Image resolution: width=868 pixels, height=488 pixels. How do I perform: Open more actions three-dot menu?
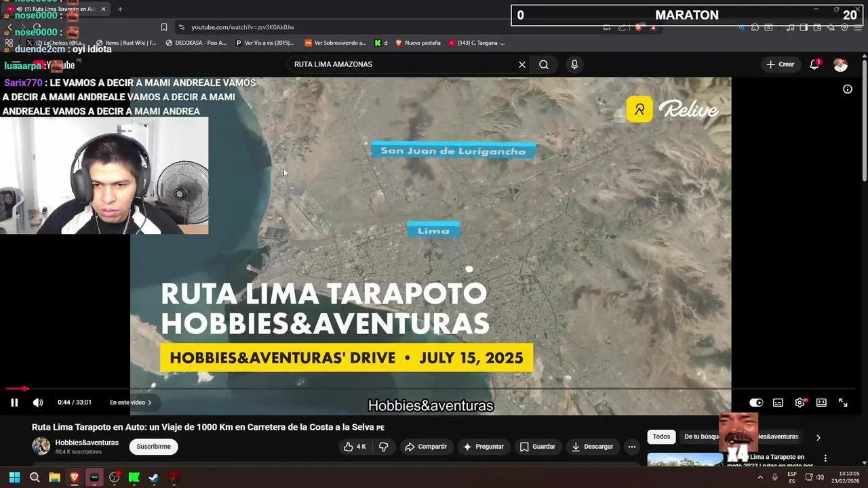(632, 447)
